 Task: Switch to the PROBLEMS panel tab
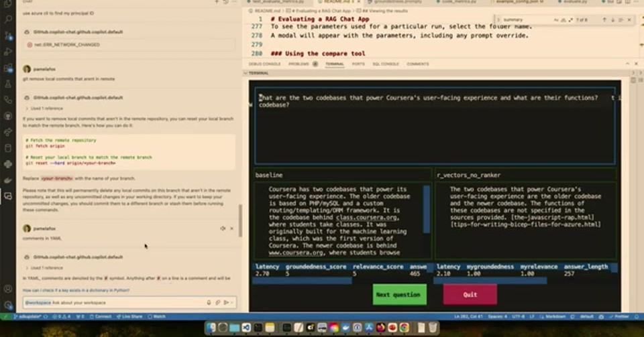[x=299, y=64]
